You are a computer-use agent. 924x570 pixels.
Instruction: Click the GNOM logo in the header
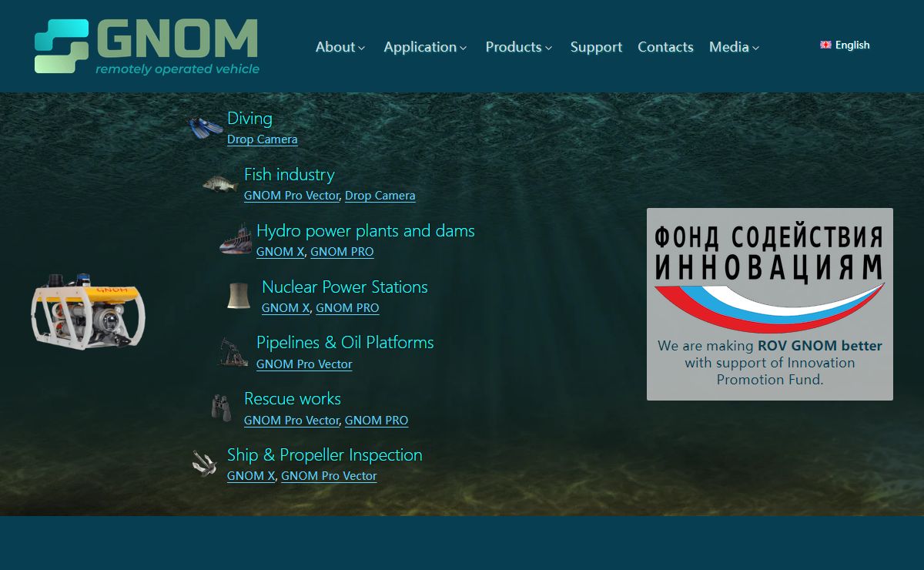coord(147,47)
